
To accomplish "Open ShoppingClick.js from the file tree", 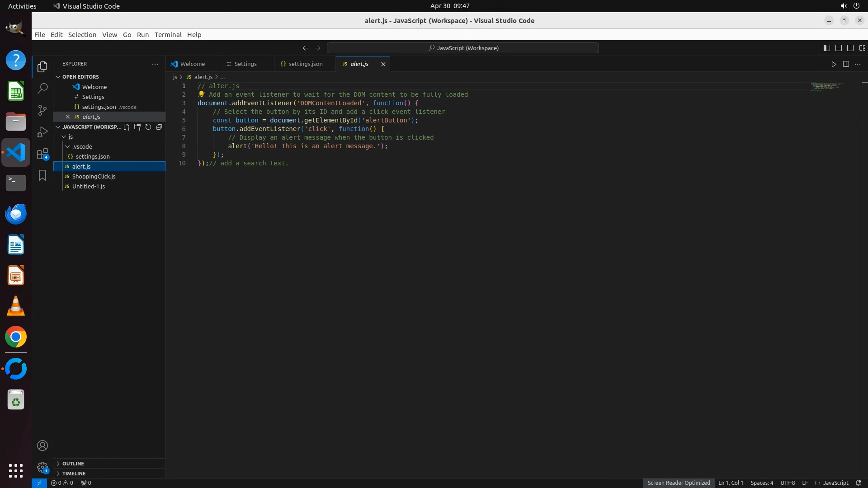I will 94,176.
